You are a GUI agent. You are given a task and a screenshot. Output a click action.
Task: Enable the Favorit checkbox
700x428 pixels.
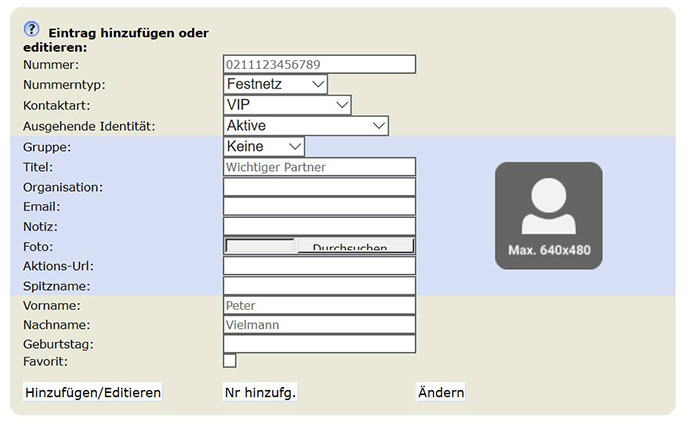pos(230,361)
